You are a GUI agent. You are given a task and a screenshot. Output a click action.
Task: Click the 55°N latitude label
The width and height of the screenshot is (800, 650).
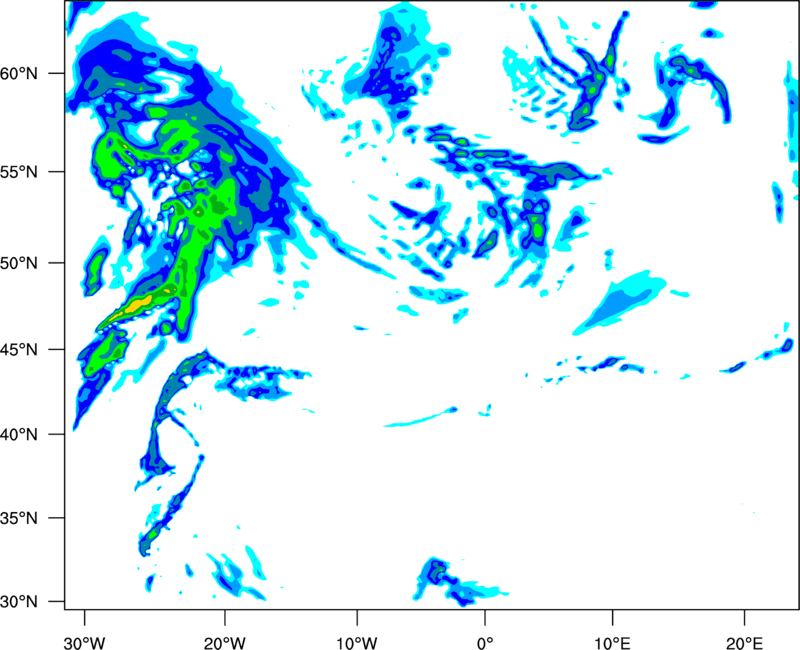pos(19,172)
